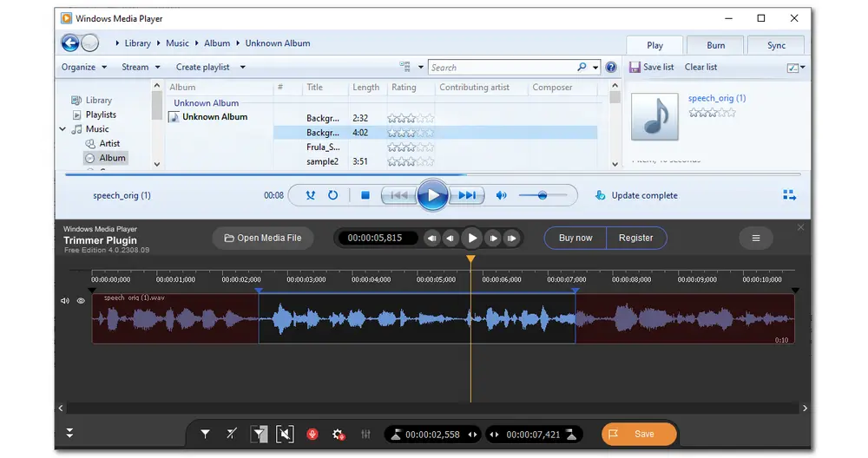
Task: Click the Buy now button
Action: click(x=575, y=238)
